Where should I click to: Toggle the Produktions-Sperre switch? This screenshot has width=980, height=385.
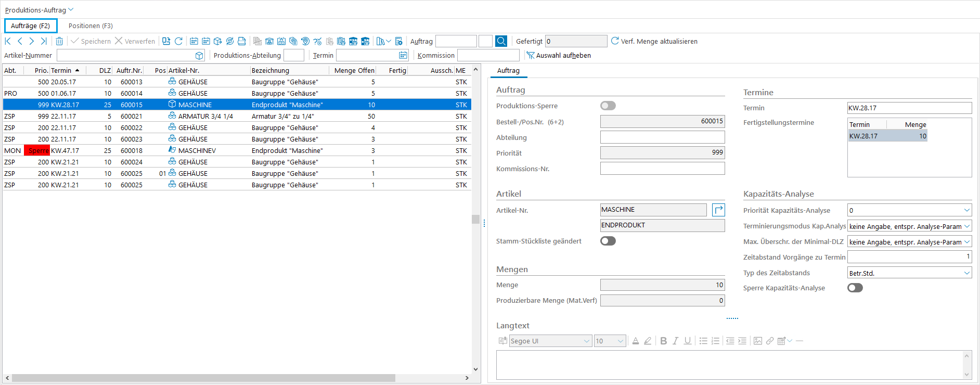tap(608, 106)
